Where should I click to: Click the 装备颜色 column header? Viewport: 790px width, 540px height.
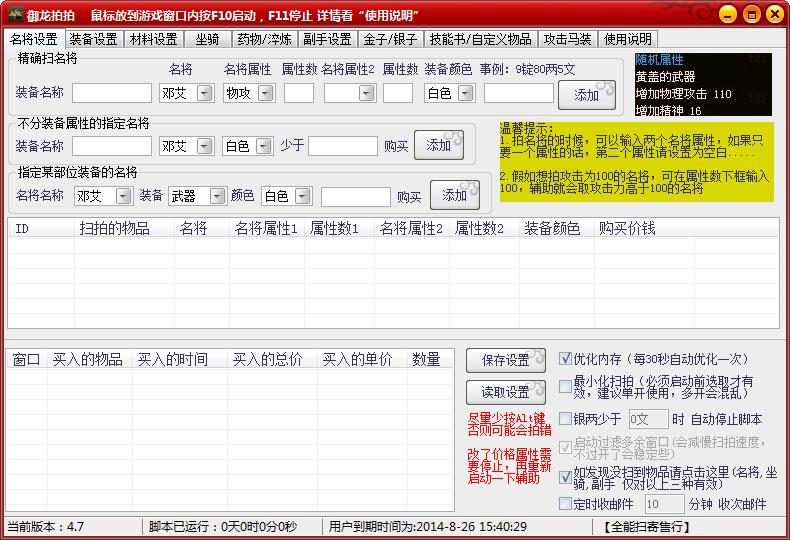(557, 229)
